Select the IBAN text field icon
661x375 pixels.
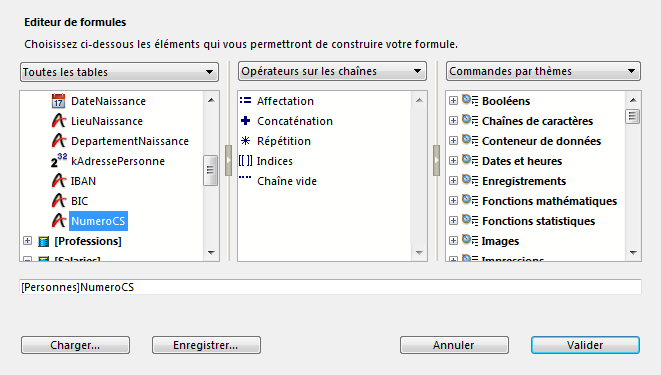coord(59,181)
